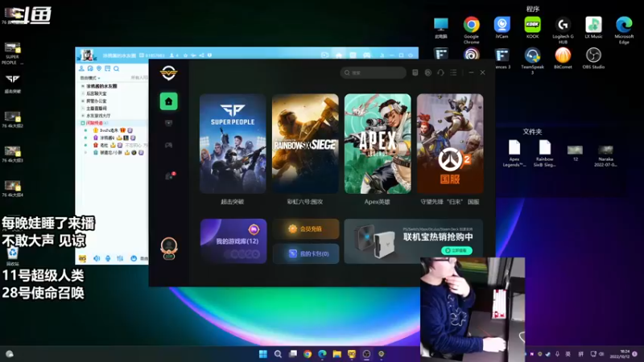Image resolution: width=644 pixels, height=362 pixels.
Task: Click the search magnifier in voice chat toolbar
Action: pyautogui.click(x=116, y=68)
